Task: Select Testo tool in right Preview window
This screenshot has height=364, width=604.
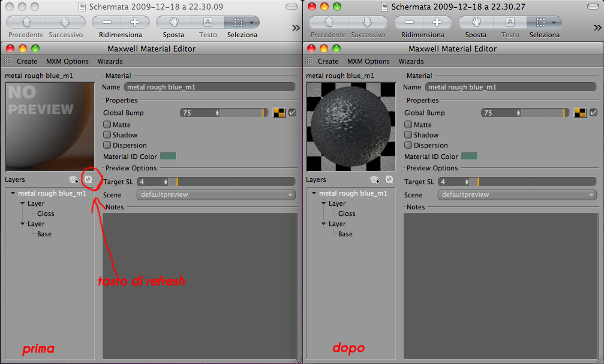Action: (510, 22)
